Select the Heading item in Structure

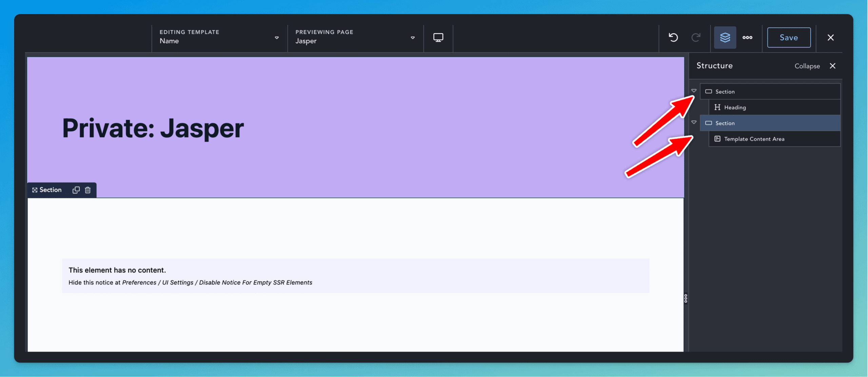coord(735,107)
